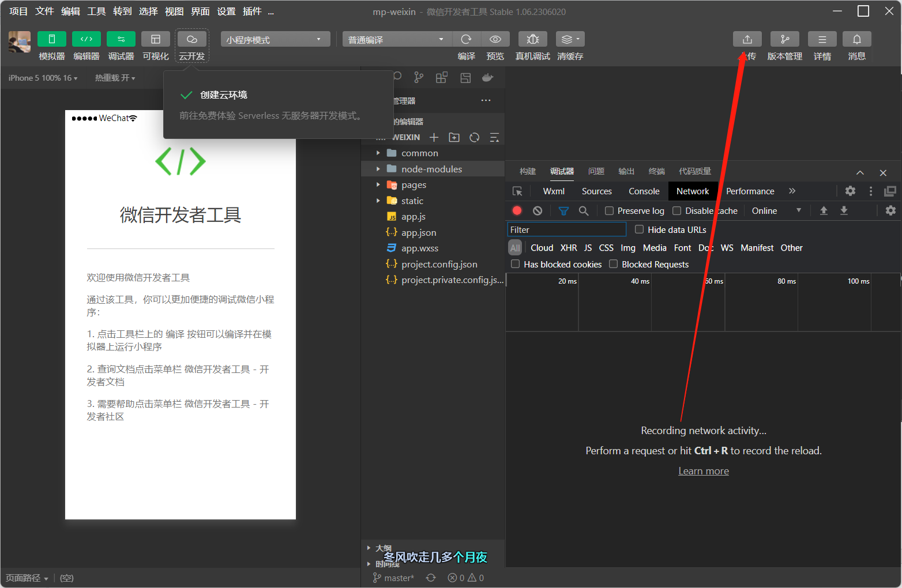Open the 普通编译 compile mode dropdown
This screenshot has height=588, width=902.
click(397, 39)
